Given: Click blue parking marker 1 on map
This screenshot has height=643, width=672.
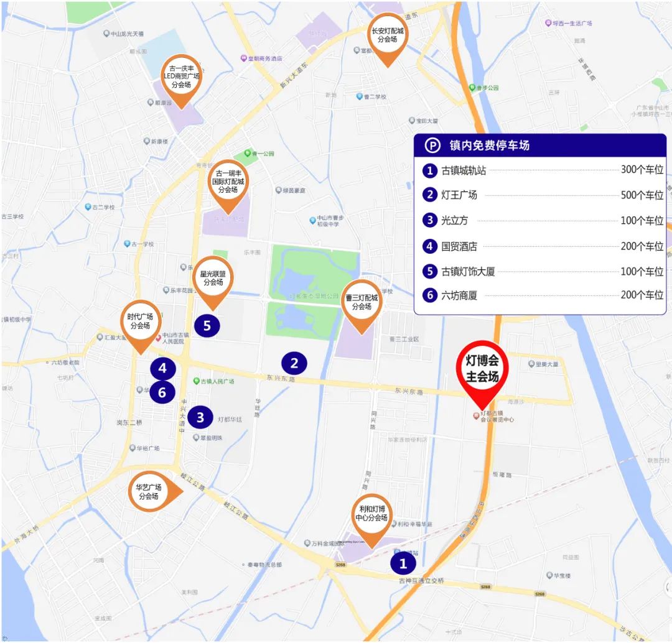Looking at the screenshot, I should point(403,563).
